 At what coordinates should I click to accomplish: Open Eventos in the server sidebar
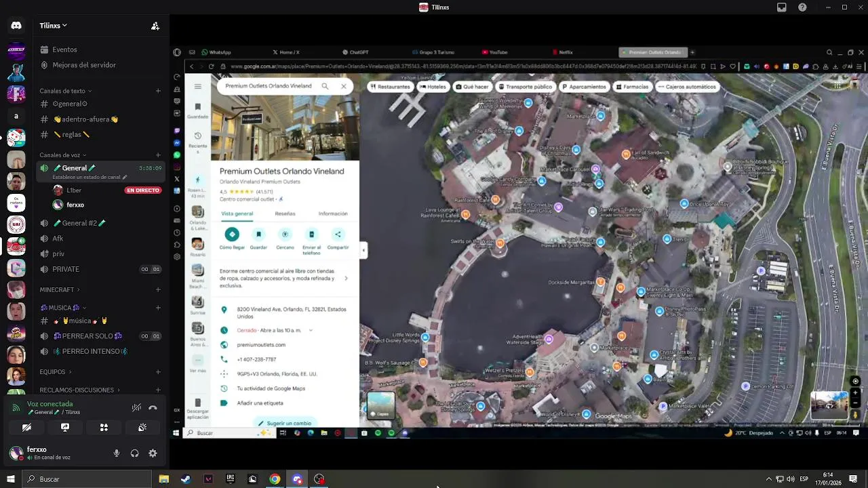click(x=100, y=49)
